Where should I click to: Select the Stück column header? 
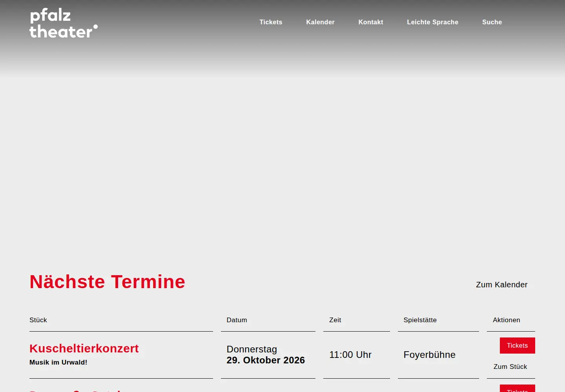coord(38,320)
